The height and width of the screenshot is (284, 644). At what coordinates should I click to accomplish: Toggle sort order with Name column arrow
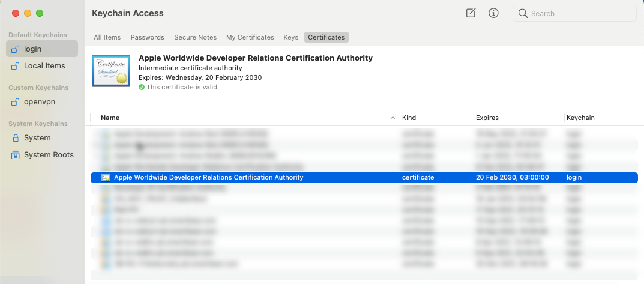click(393, 118)
